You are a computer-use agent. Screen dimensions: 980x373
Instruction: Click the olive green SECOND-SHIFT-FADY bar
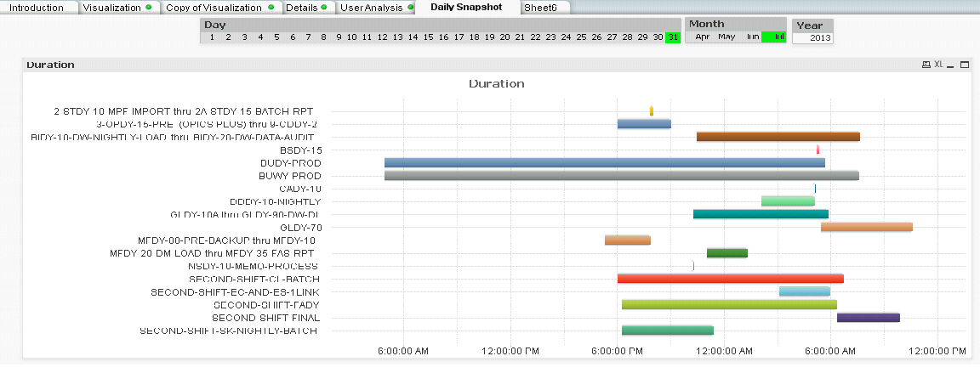pyautogui.click(x=729, y=304)
